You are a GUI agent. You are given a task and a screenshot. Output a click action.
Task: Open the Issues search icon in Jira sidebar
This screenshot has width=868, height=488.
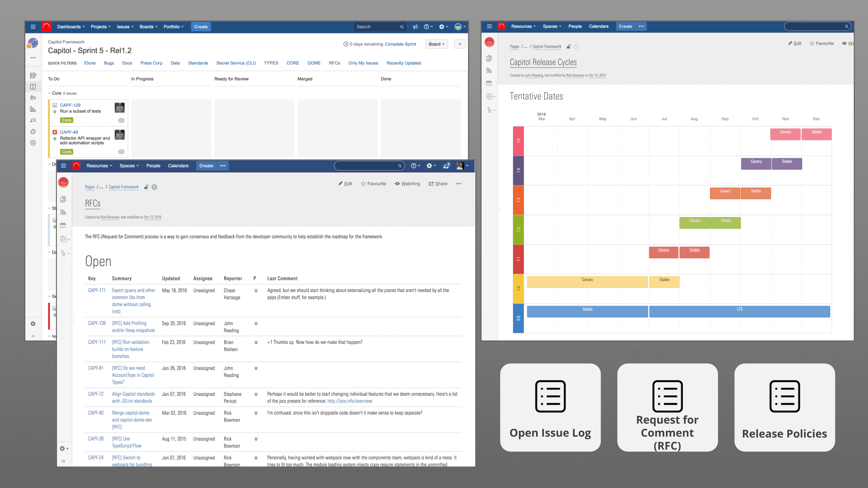point(33,120)
